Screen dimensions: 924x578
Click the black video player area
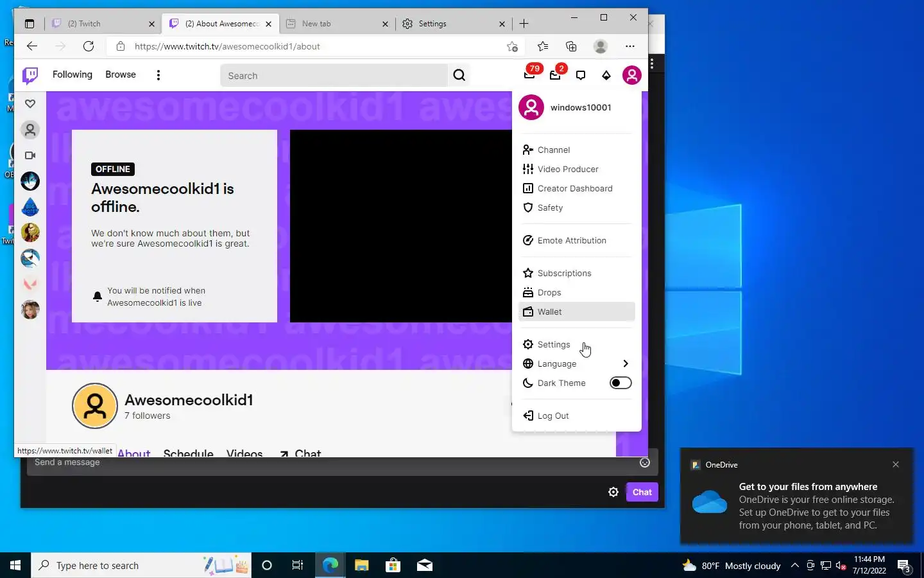tap(401, 226)
